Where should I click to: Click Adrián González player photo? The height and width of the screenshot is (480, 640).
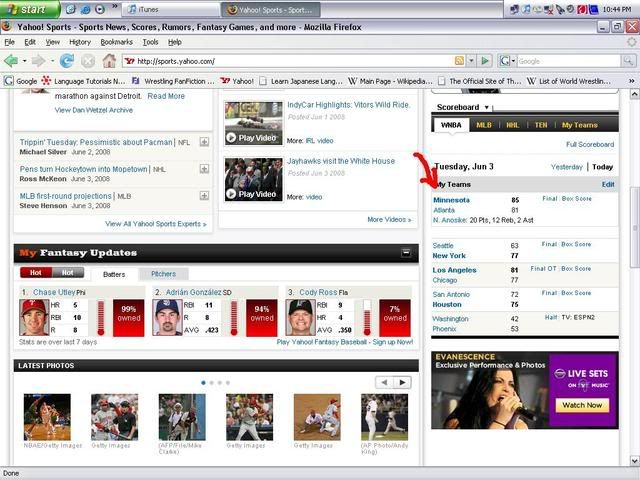coord(167,318)
